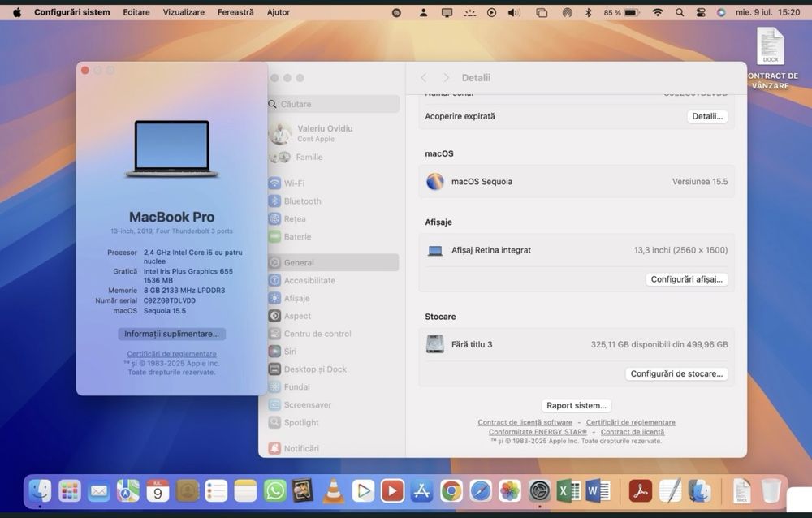Open Control Center from menu bar

pyautogui.click(x=701, y=12)
